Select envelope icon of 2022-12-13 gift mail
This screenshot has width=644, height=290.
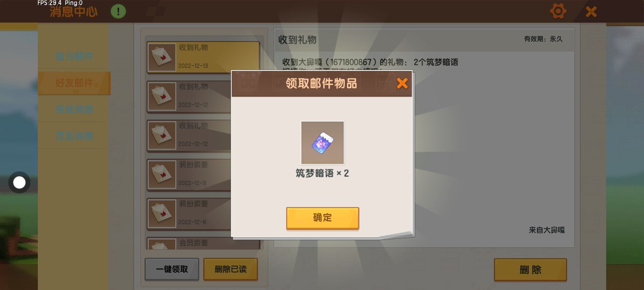[162, 57]
